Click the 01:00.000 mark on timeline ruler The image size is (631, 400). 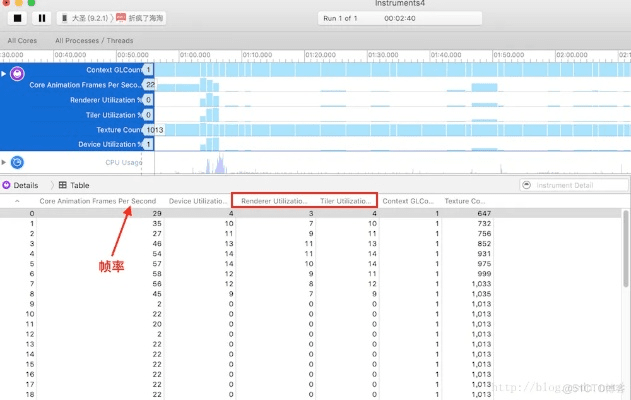[x=195, y=56]
